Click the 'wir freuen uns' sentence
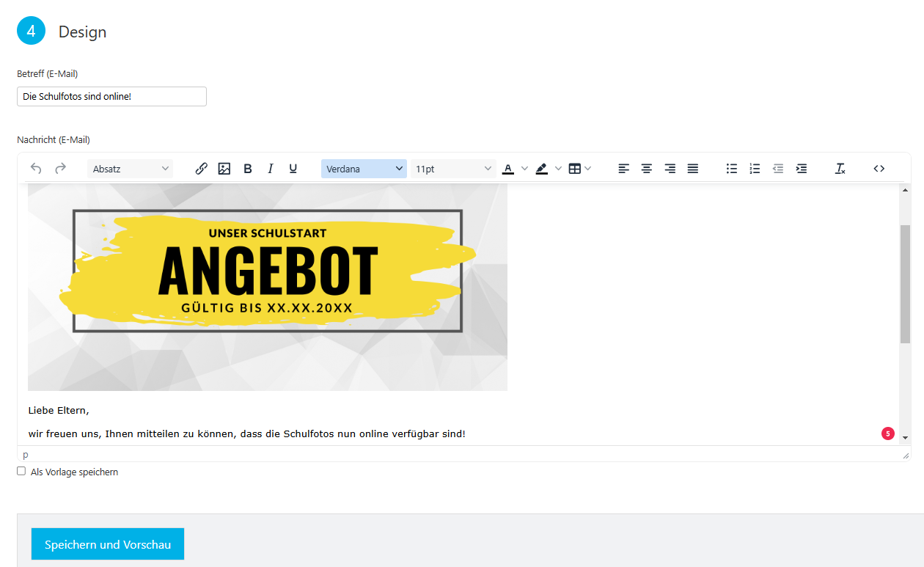This screenshot has height=567, width=924. click(246, 434)
